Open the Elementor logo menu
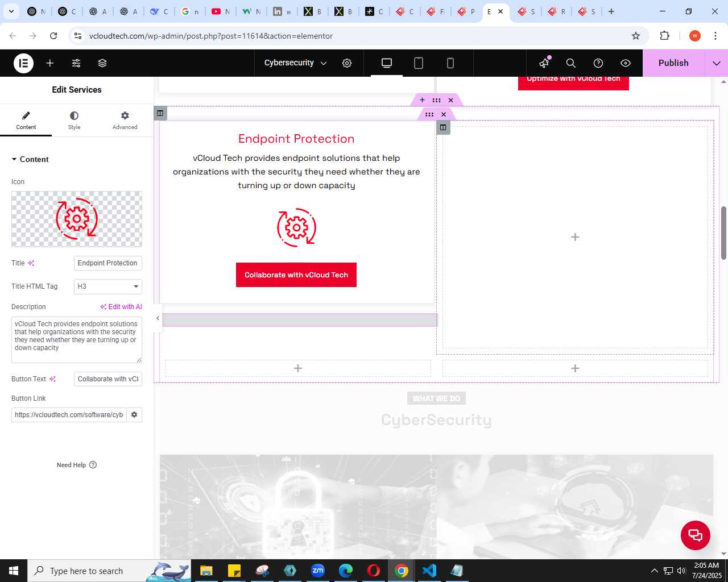Viewport: 728px width, 582px height. pos(23,63)
